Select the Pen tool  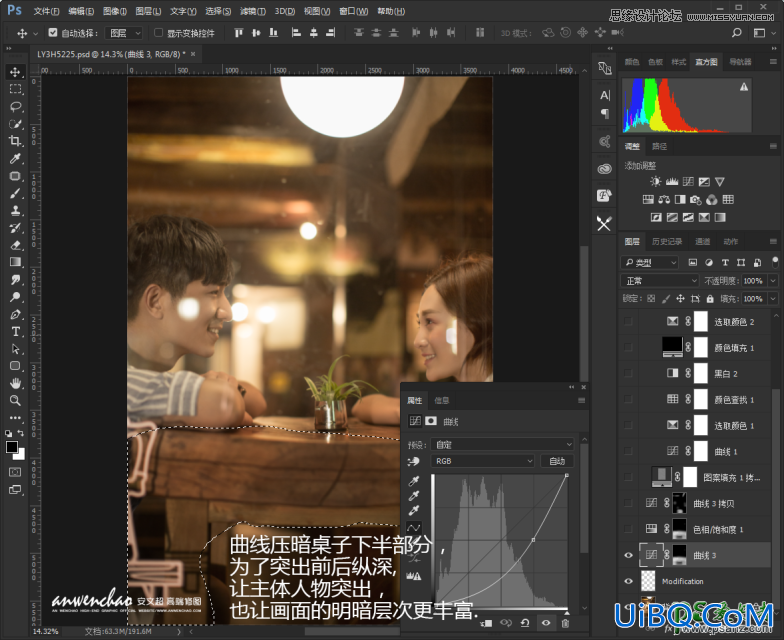(x=15, y=314)
